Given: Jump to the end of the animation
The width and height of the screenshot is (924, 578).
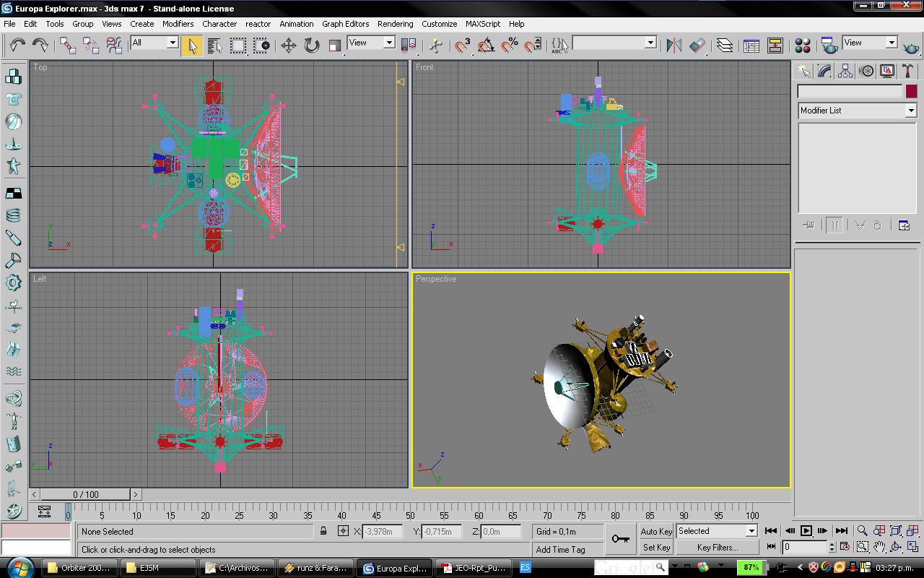Looking at the screenshot, I should point(841,531).
